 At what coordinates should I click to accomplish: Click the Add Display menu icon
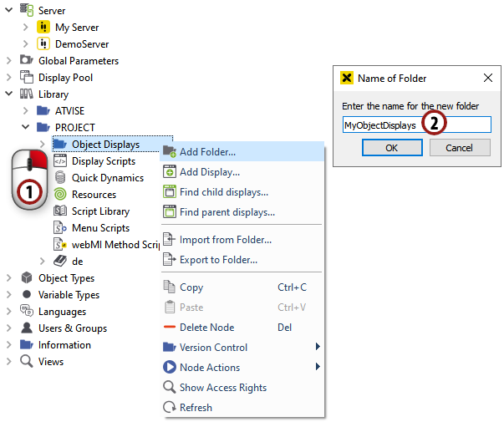170,171
